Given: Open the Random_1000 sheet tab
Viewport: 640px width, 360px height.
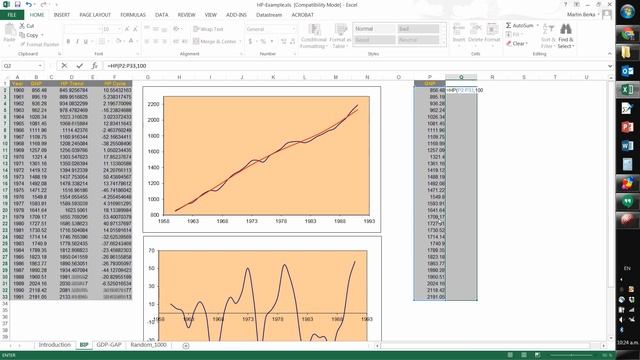Looking at the screenshot, I should (x=148, y=345).
